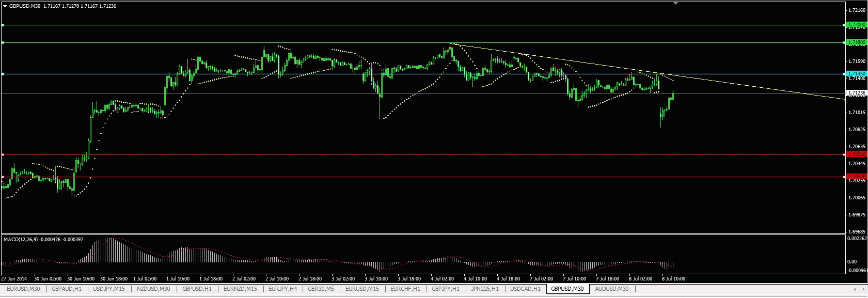Viewport: 868px width, 298px height.
Task: Select the 1.72000 green line's right handle
Action: pos(844,25)
